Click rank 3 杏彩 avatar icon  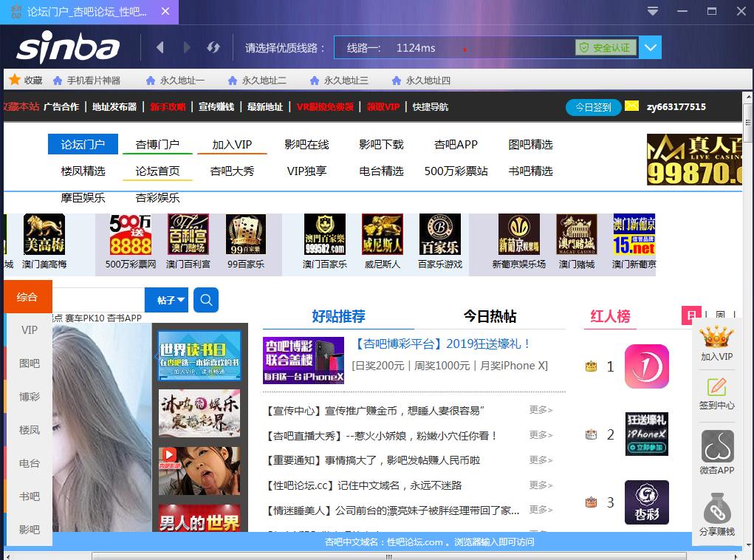(647, 502)
